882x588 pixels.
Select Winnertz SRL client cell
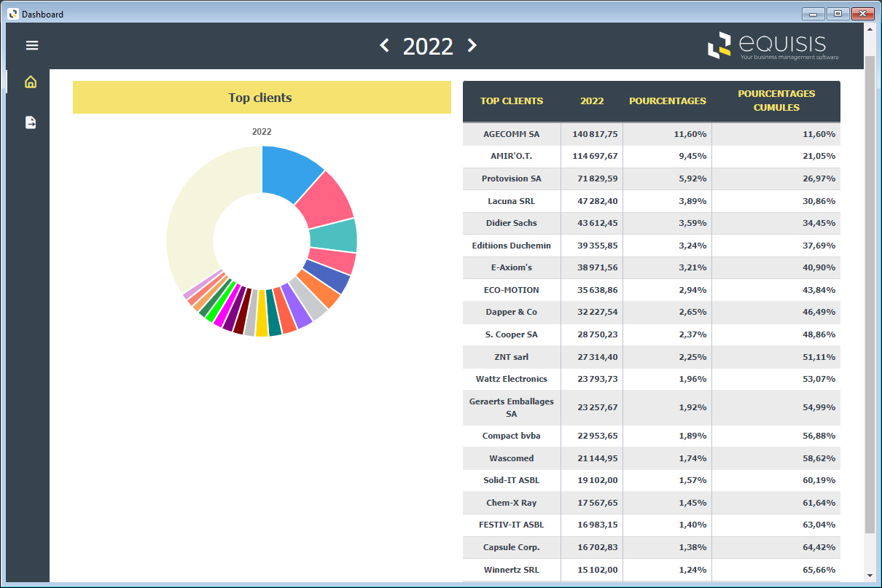(x=512, y=570)
